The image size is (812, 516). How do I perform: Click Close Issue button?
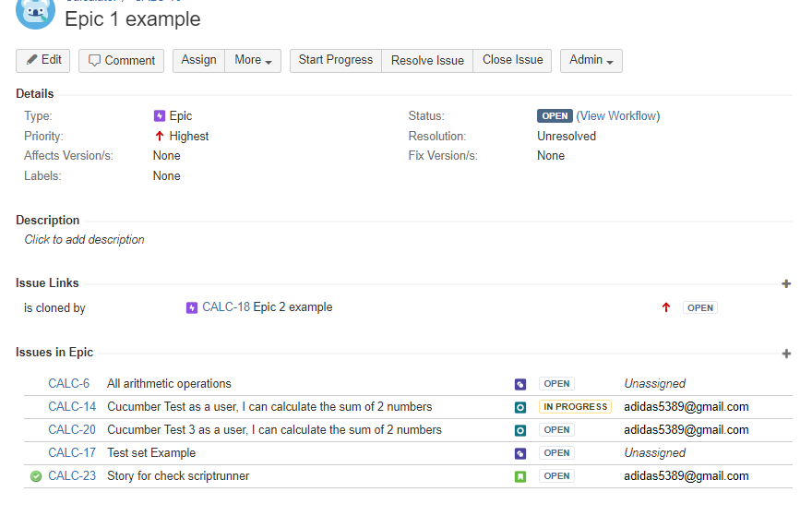click(513, 61)
